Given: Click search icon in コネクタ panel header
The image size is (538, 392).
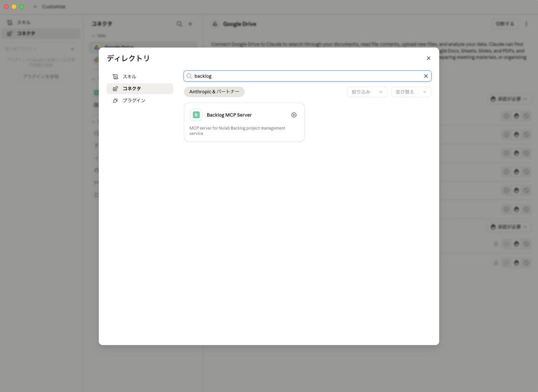Looking at the screenshot, I should coord(179,24).
